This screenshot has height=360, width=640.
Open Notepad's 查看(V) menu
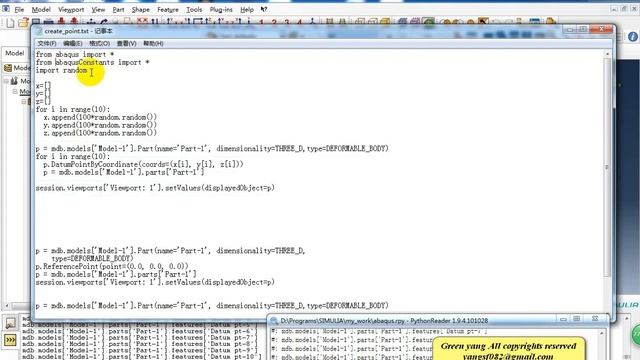coord(126,43)
